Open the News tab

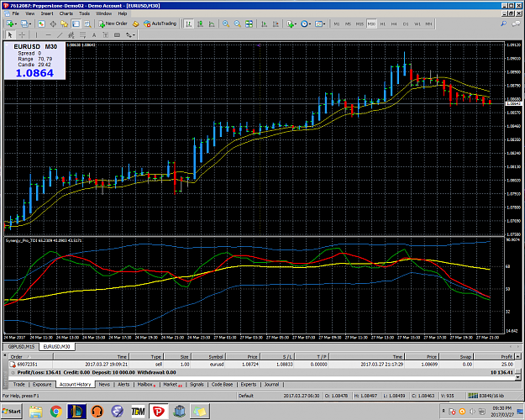pyautogui.click(x=104, y=385)
